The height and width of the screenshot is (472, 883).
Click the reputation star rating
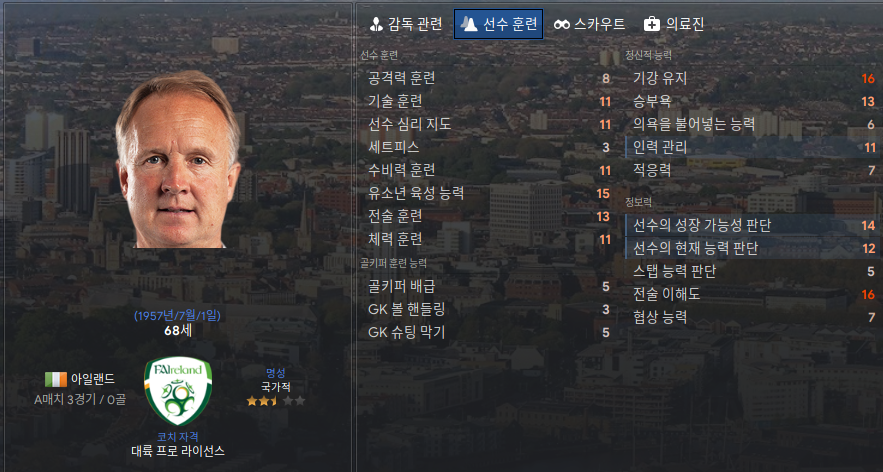point(275,401)
